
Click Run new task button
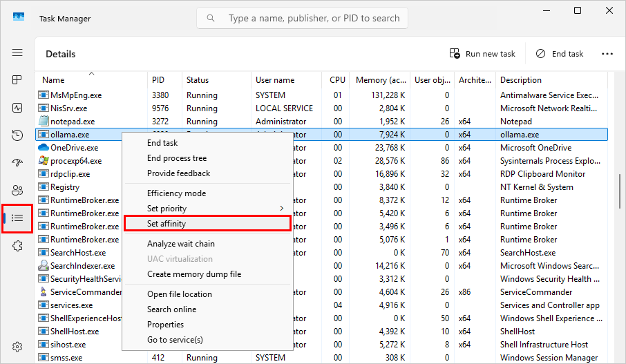click(482, 54)
